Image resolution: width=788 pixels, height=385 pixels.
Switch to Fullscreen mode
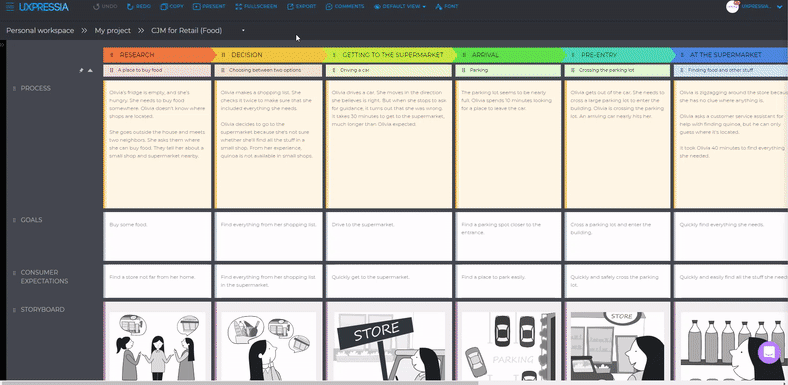coord(256,7)
